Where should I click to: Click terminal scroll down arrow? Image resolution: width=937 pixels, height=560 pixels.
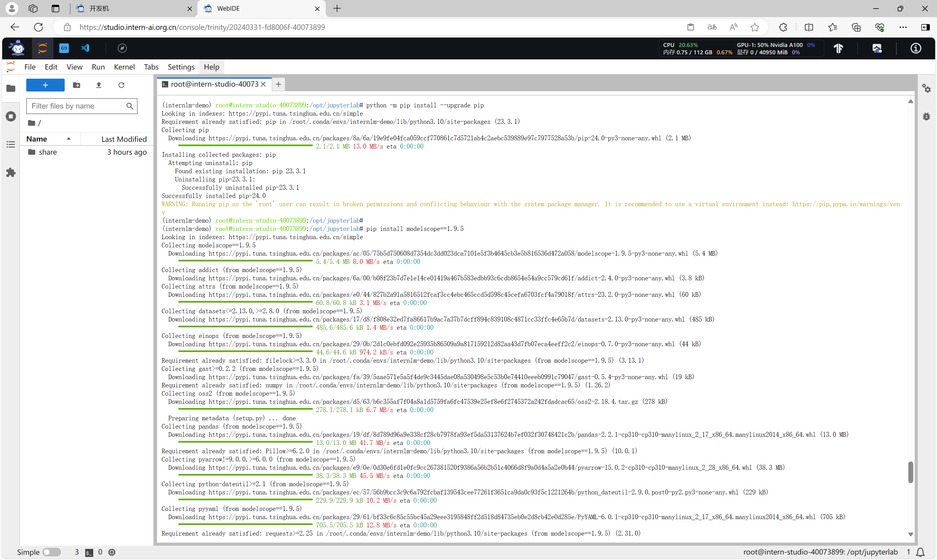tap(910, 534)
